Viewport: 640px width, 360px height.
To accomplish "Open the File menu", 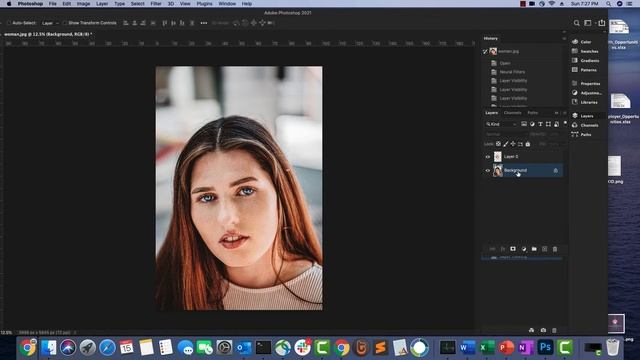I will [x=53, y=4].
